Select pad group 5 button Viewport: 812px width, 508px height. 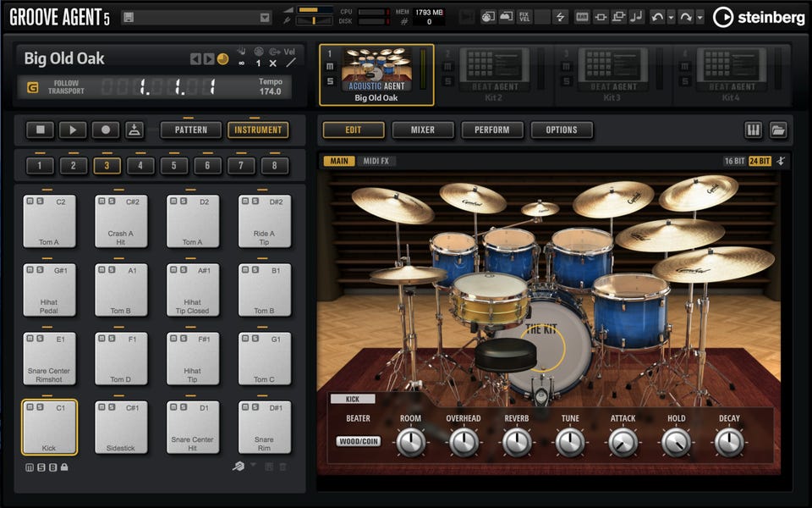pyautogui.click(x=174, y=166)
